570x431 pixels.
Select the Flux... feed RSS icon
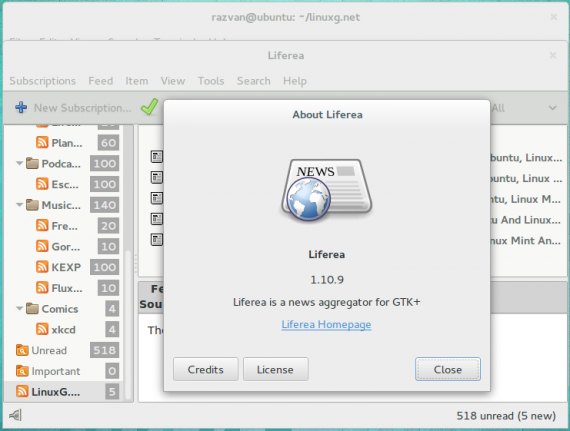point(42,287)
